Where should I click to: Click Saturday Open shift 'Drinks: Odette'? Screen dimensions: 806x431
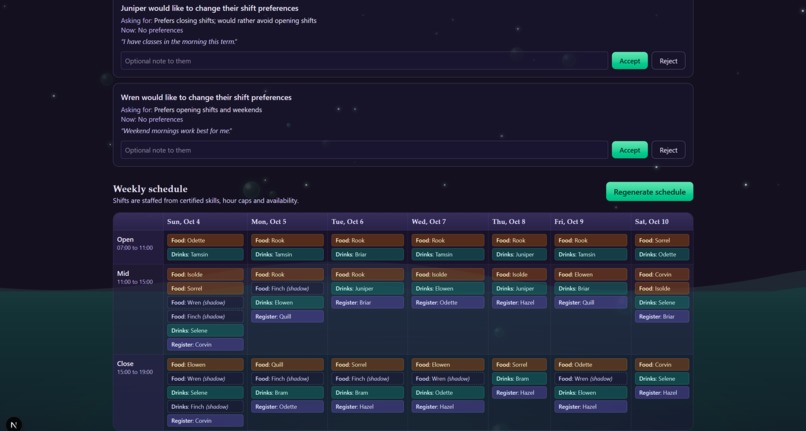[662, 254]
